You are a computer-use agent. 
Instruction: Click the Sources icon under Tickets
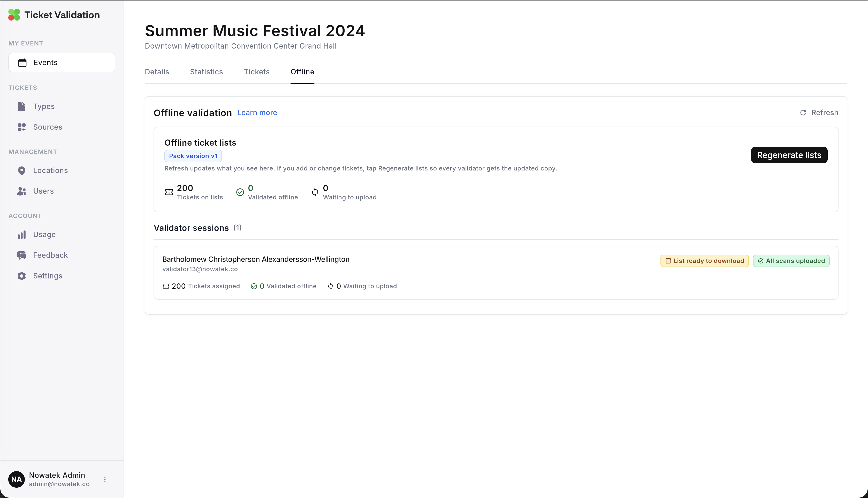point(21,127)
